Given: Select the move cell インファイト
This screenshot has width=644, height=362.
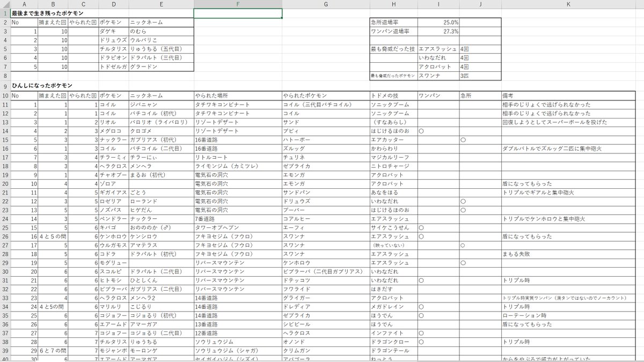Looking at the screenshot, I should coord(393,334).
